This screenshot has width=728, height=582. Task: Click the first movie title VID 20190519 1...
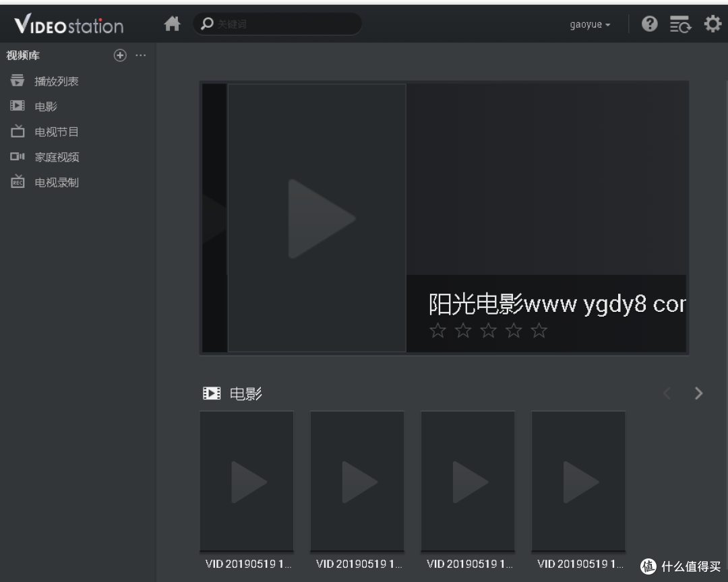point(248,564)
